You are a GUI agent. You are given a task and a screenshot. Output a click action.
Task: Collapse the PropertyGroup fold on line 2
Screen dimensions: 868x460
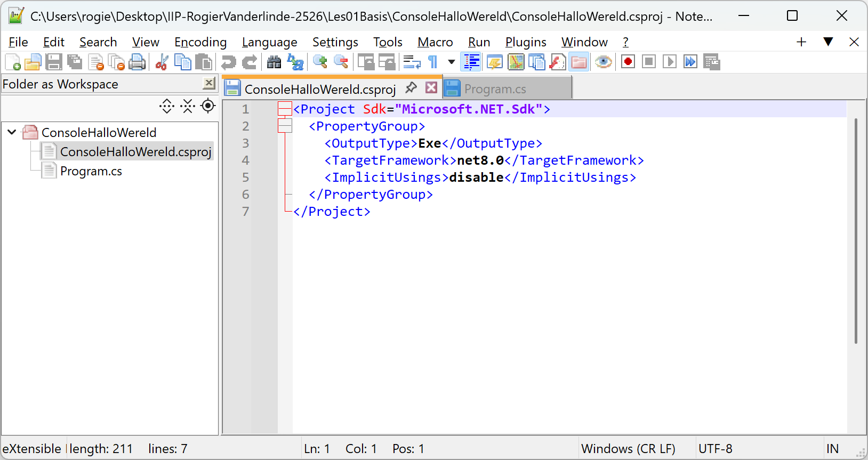click(x=285, y=126)
